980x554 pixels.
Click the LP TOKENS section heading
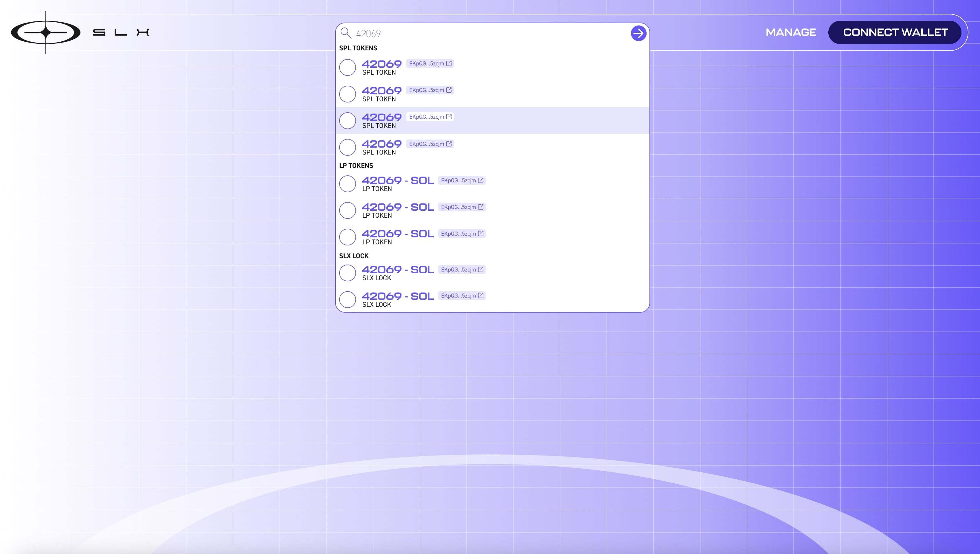(356, 166)
